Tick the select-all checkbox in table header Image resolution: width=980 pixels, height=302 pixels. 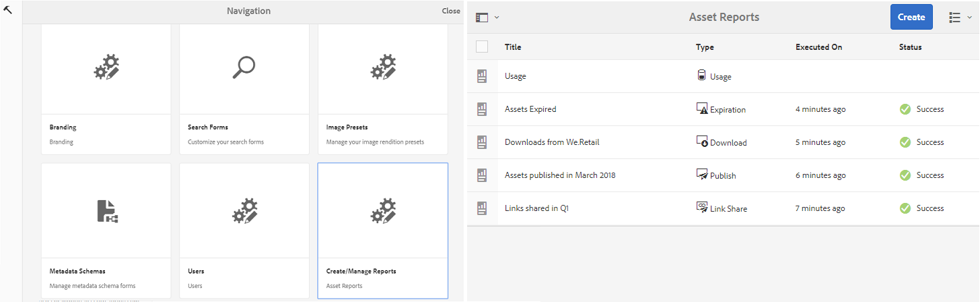(482, 47)
